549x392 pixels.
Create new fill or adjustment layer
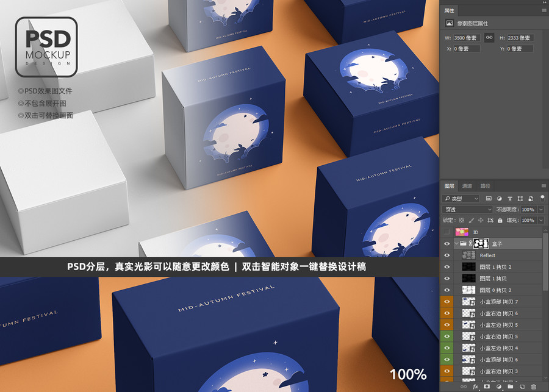pyautogui.click(x=498, y=387)
